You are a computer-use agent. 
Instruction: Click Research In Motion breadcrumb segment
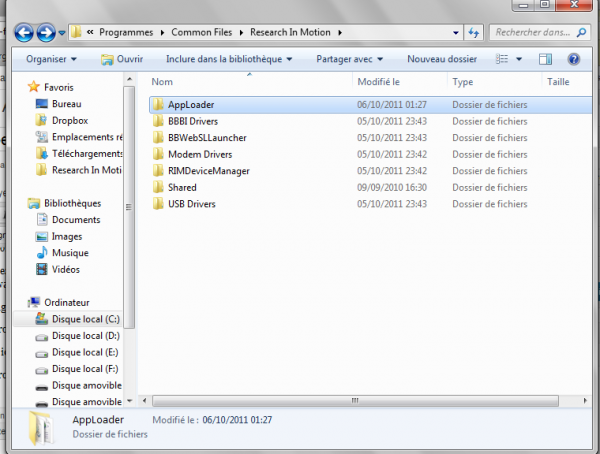pyautogui.click(x=290, y=33)
